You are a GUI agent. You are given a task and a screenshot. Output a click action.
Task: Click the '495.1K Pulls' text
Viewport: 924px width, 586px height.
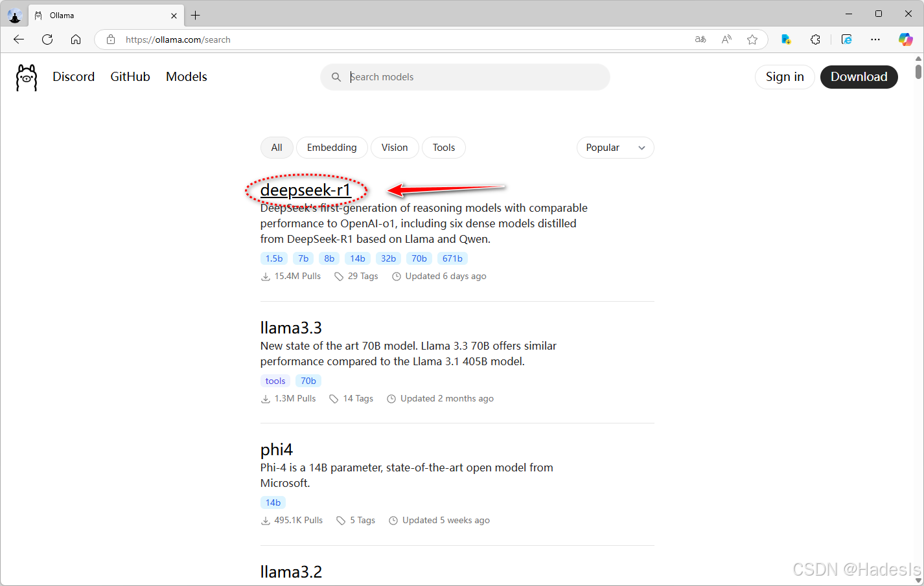pos(298,520)
